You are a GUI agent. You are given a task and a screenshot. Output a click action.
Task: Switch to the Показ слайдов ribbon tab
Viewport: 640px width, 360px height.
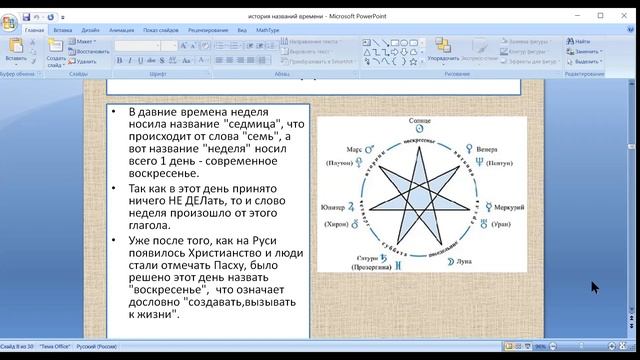[x=161, y=30]
